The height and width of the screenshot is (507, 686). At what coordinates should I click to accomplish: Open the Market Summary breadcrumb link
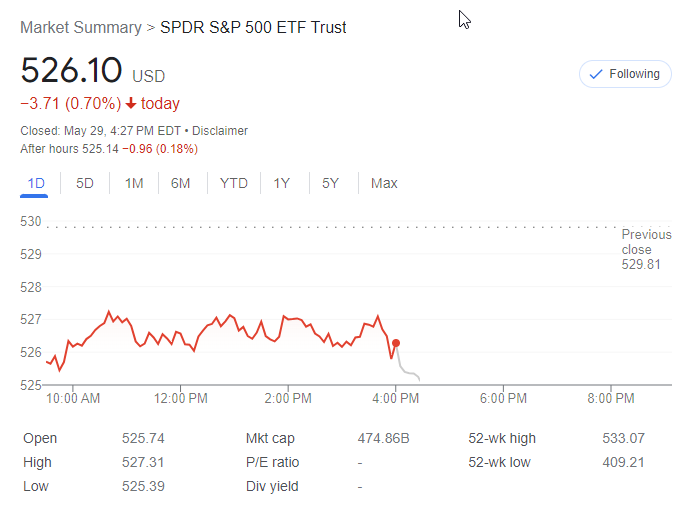[81, 28]
